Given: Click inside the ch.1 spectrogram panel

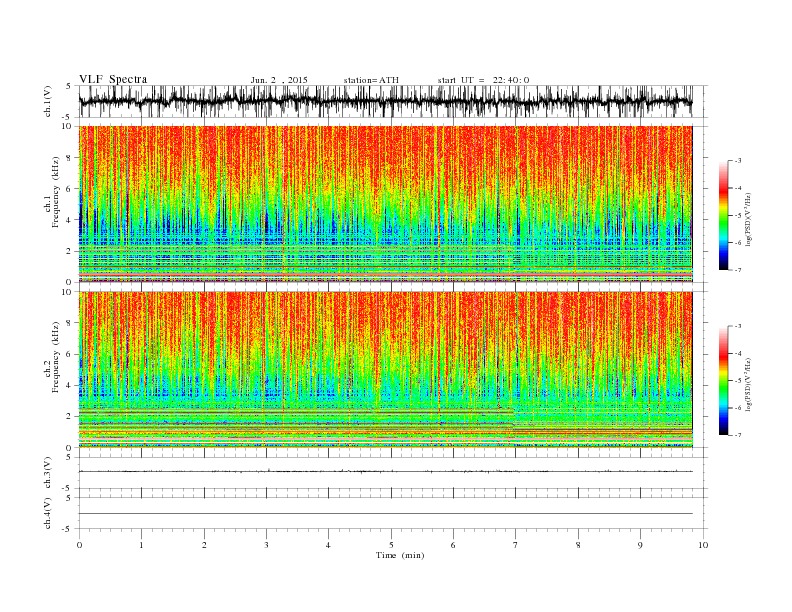Looking at the screenshot, I should click(x=385, y=204).
